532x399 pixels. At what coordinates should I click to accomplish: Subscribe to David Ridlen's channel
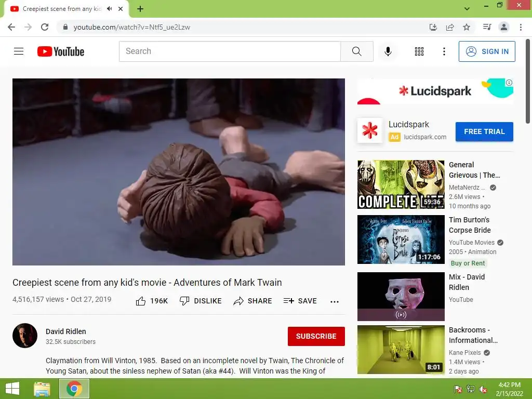(x=316, y=336)
